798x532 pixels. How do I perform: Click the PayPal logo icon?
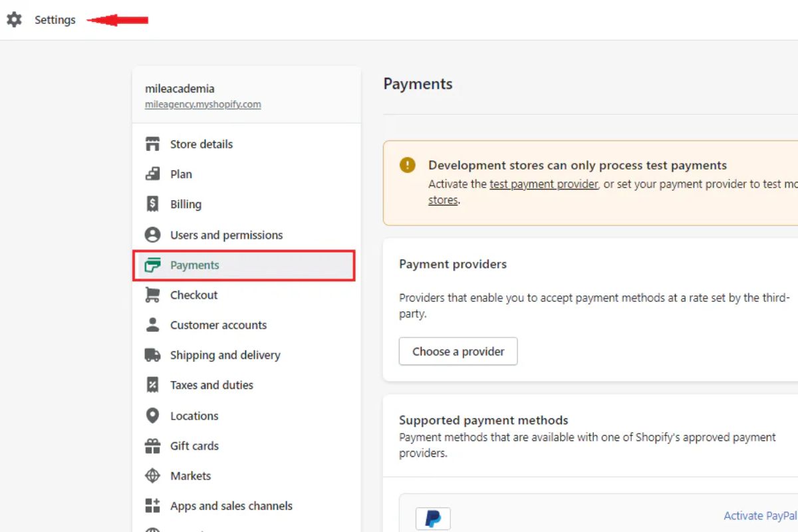pyautogui.click(x=433, y=518)
